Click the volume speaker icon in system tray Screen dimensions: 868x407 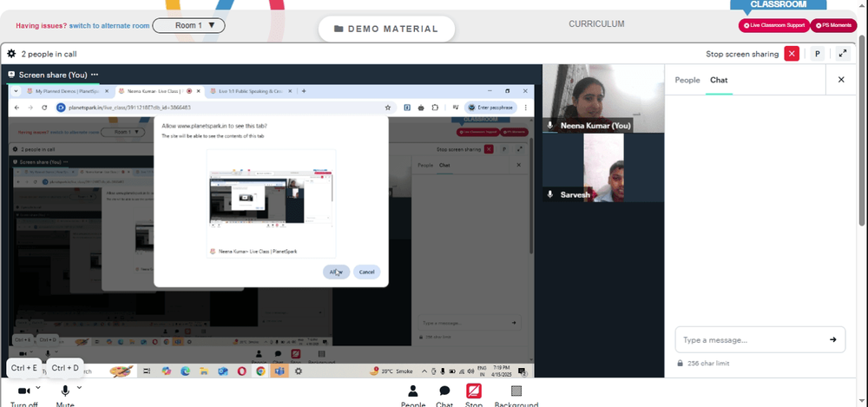point(470,371)
